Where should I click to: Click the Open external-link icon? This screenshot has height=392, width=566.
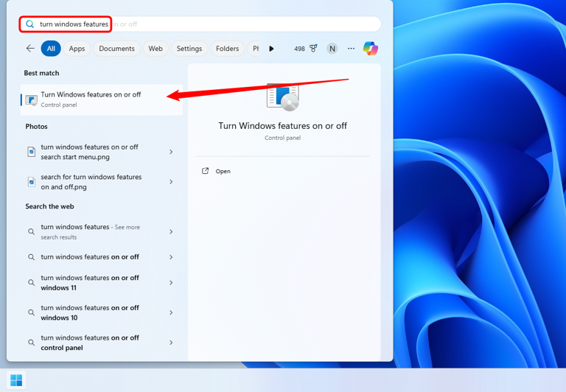[205, 171]
